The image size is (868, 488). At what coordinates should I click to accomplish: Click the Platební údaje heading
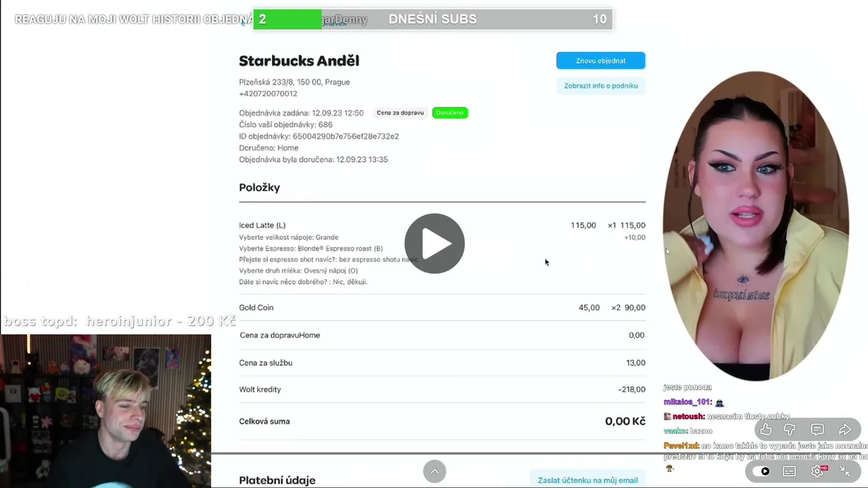point(277,480)
